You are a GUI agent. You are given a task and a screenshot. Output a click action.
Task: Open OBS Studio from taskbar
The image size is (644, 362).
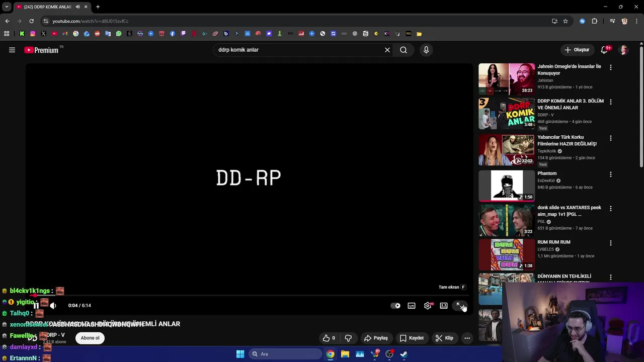(389, 354)
